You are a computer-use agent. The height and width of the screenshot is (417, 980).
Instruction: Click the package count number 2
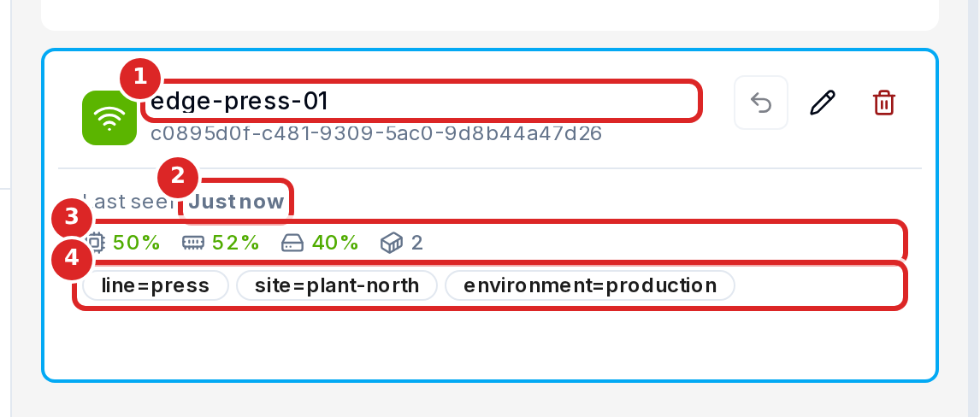pos(416,242)
